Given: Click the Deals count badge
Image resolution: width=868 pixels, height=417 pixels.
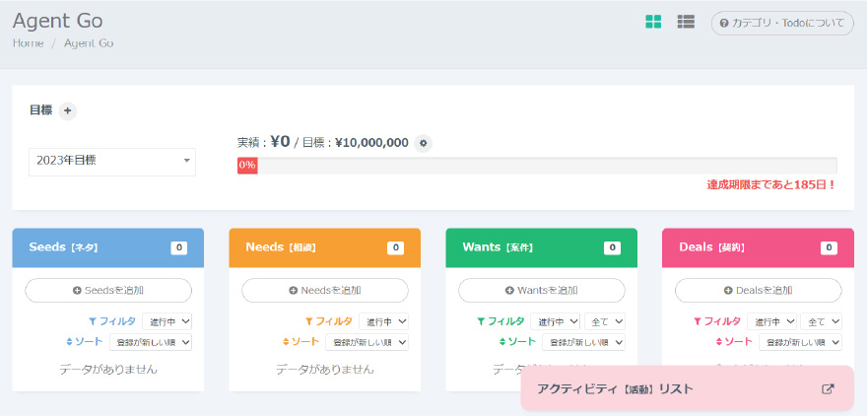Looking at the screenshot, I should (x=829, y=247).
